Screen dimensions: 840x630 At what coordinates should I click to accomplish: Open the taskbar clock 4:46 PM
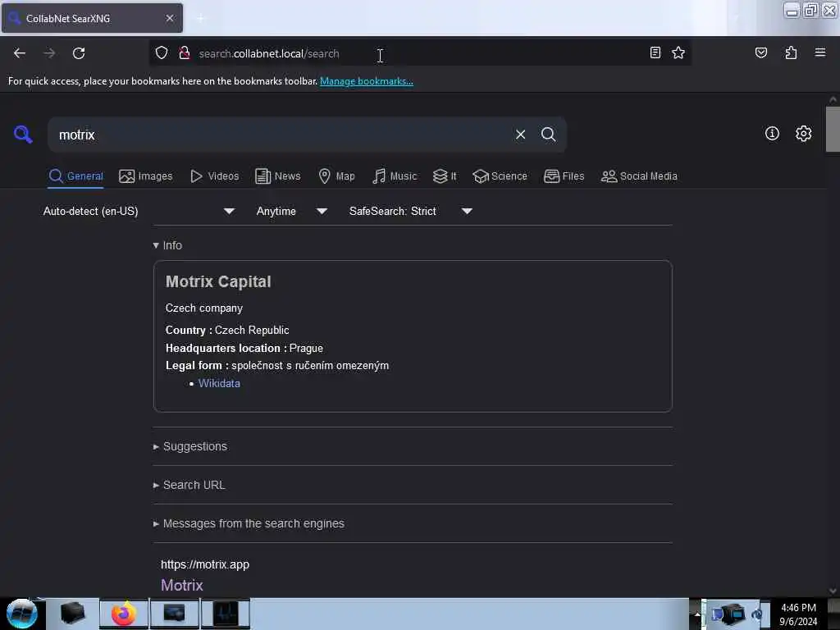[x=798, y=614]
